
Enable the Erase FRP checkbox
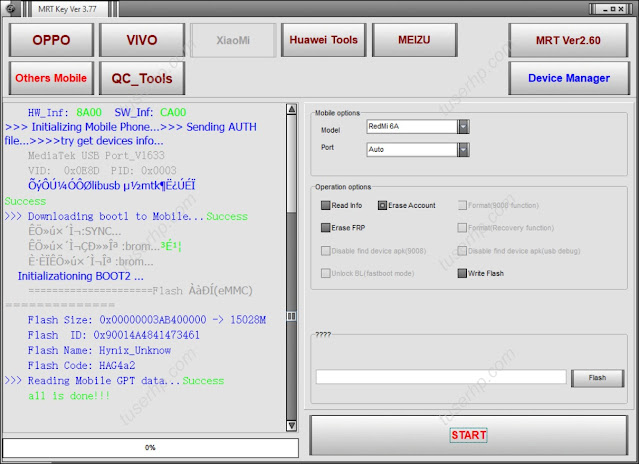tap(325, 228)
